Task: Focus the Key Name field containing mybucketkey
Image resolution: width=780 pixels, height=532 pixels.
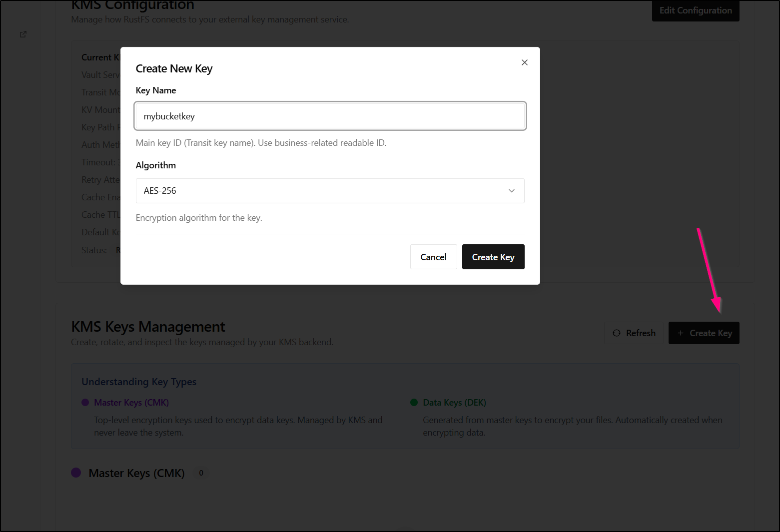Action: pos(330,116)
